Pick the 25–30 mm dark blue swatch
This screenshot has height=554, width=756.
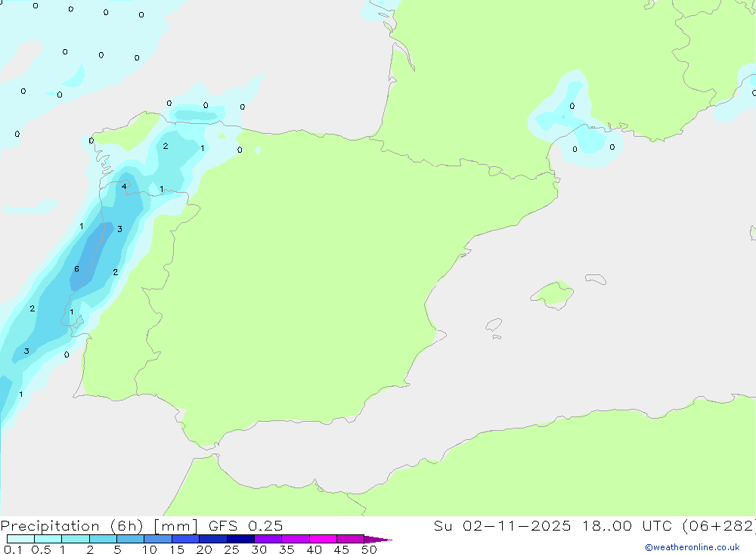[240, 539]
